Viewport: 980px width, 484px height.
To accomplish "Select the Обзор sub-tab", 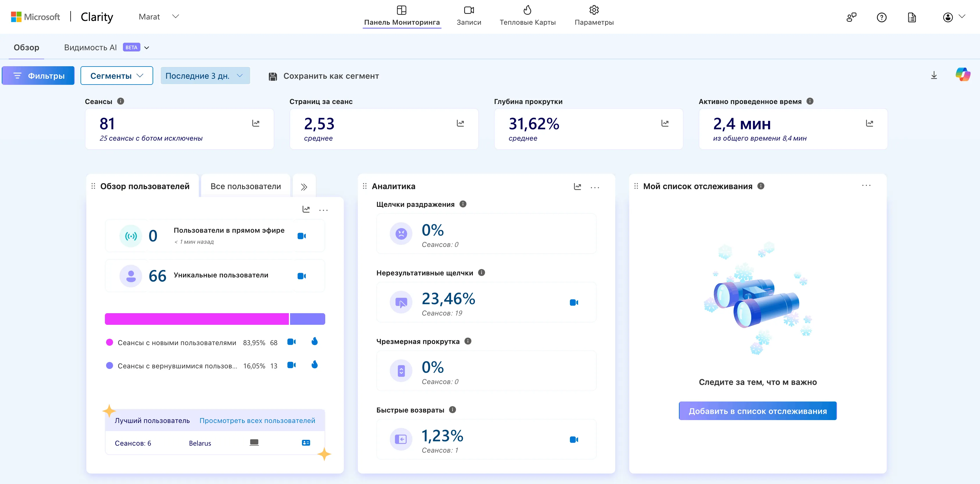I will 27,48.
